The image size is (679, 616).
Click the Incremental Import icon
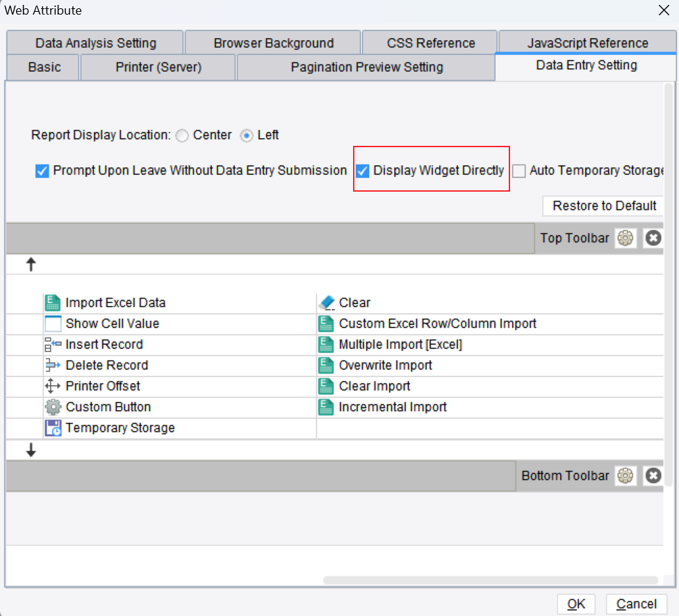pyautogui.click(x=326, y=407)
